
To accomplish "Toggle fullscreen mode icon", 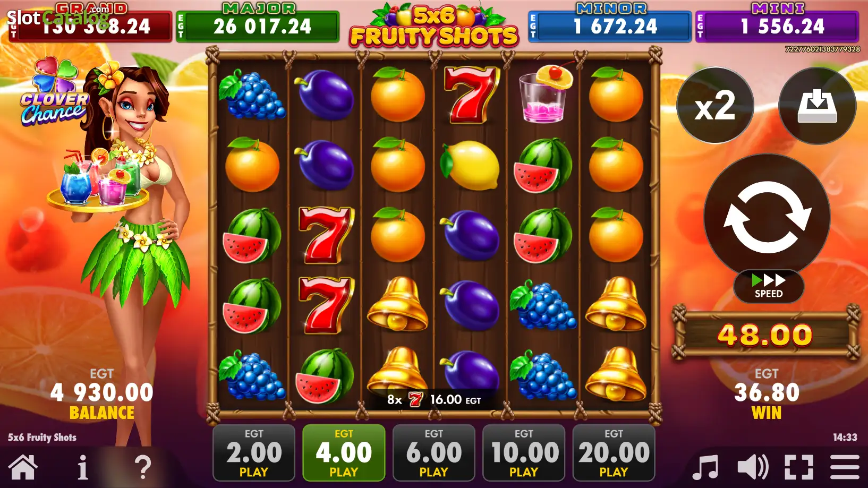I will pos(799,467).
